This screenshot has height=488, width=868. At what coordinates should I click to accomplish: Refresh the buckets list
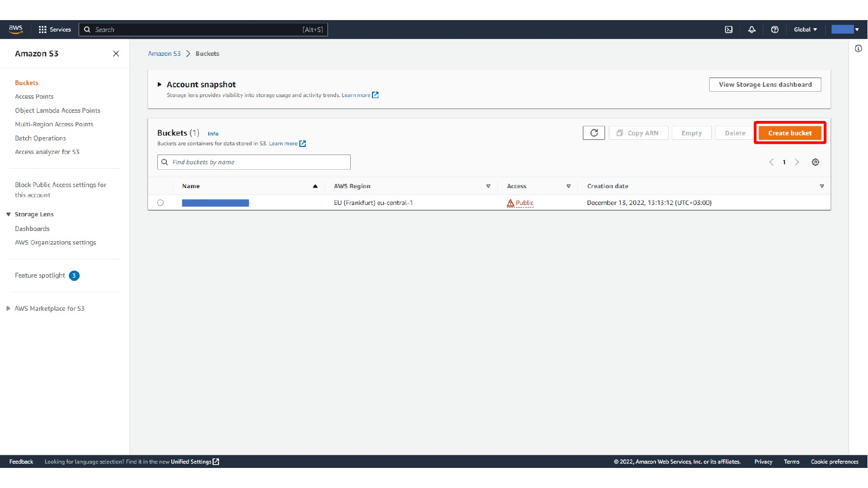(x=594, y=133)
